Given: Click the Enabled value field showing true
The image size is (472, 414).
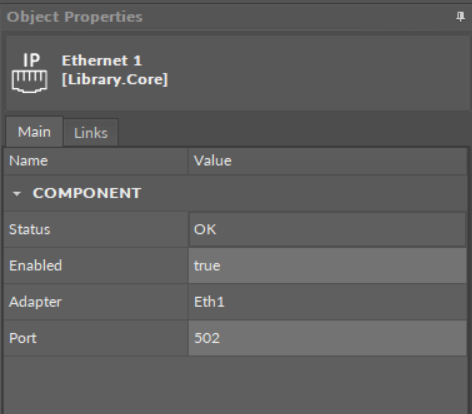Looking at the screenshot, I should [327, 266].
